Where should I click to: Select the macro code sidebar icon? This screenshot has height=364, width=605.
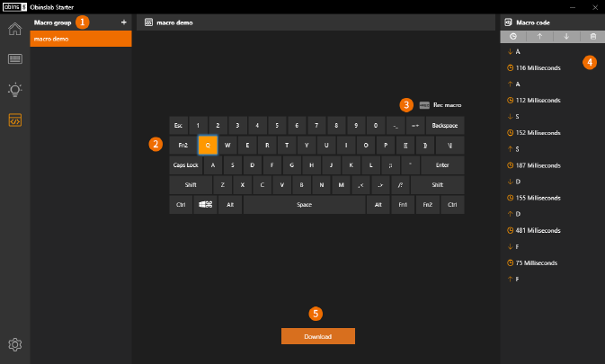click(14, 120)
